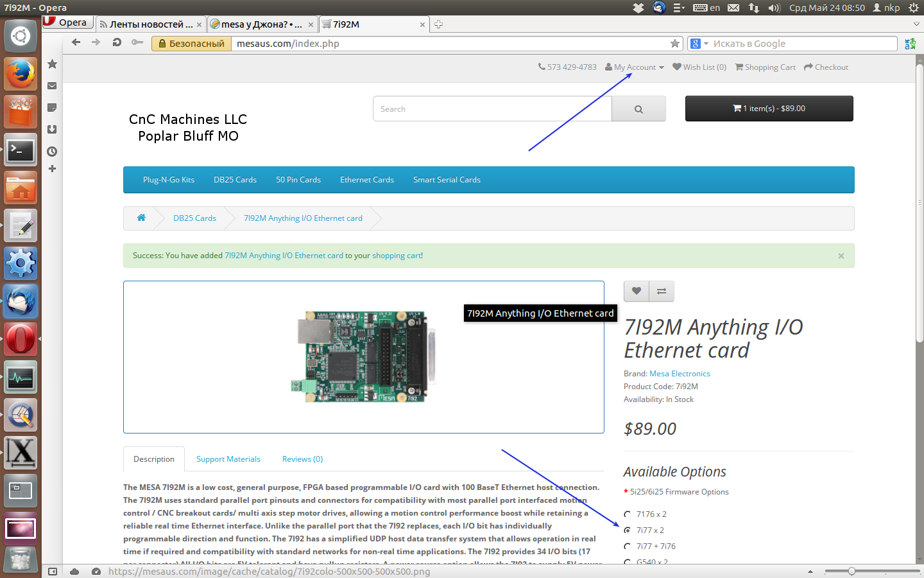Open the Wish List (0) link
924x578 pixels.
(x=699, y=67)
